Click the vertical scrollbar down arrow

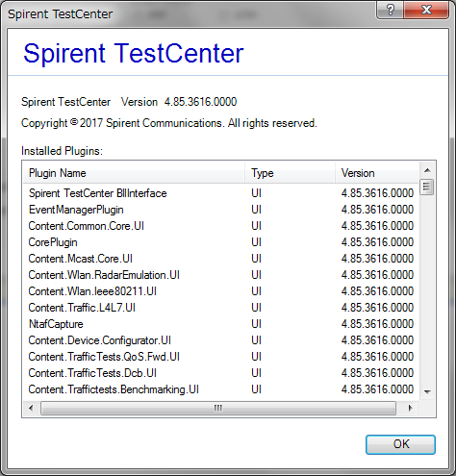[427, 391]
